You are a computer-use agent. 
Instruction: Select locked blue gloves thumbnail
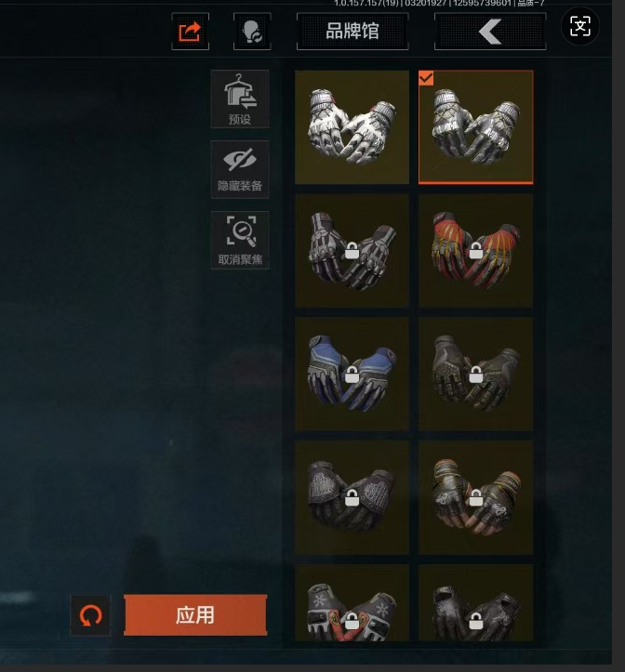(352, 375)
